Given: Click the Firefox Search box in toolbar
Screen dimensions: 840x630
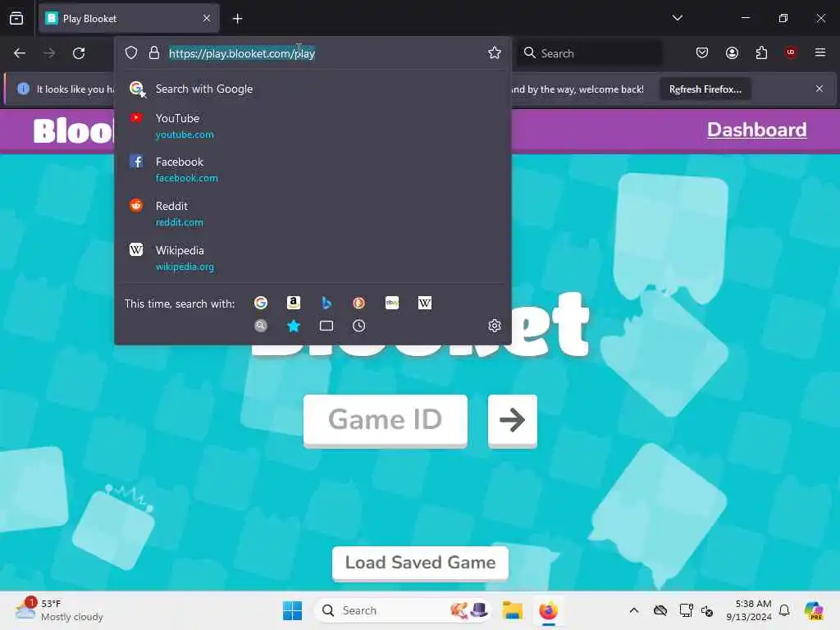Looking at the screenshot, I should point(589,53).
